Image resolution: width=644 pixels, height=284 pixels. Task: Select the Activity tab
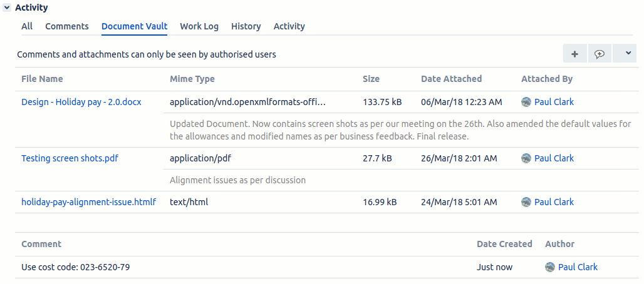pyautogui.click(x=289, y=26)
